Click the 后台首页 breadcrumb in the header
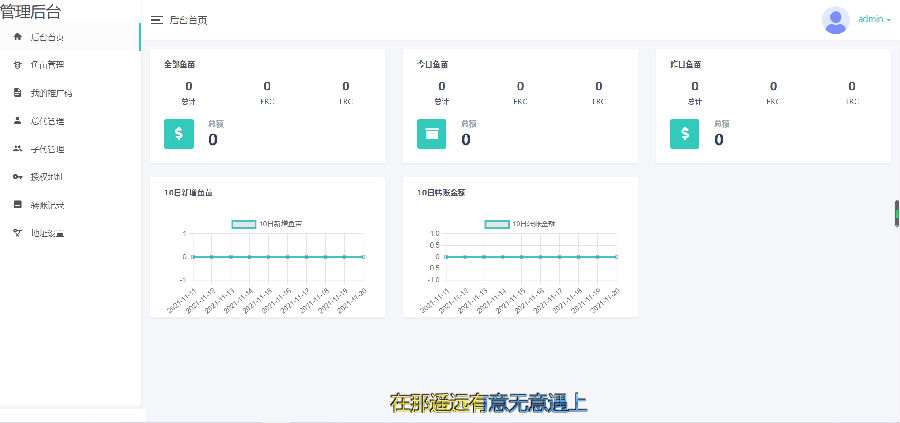This screenshot has height=423, width=900. (x=188, y=20)
